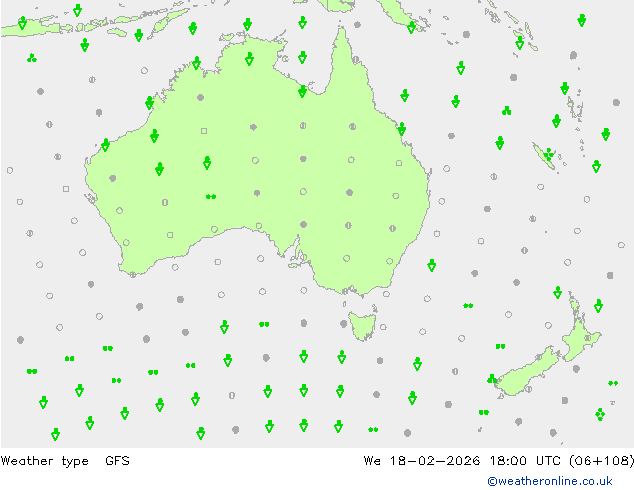
Task: Click the "18:00 UTC" time text
Action: (525, 461)
